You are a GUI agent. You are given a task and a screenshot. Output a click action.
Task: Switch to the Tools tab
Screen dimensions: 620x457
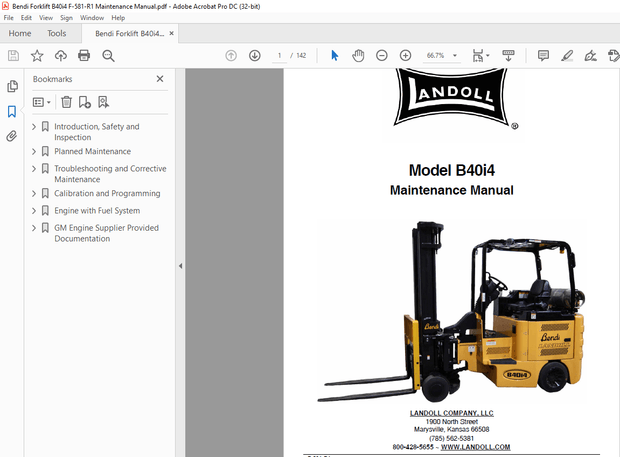tap(57, 33)
